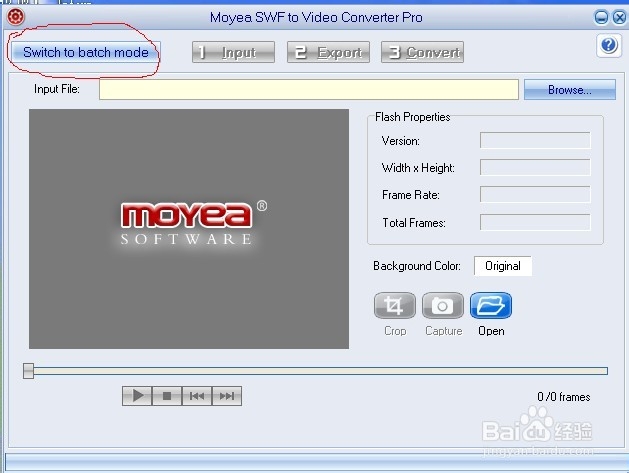
Task: Click the Crop tool icon
Action: 395,306
